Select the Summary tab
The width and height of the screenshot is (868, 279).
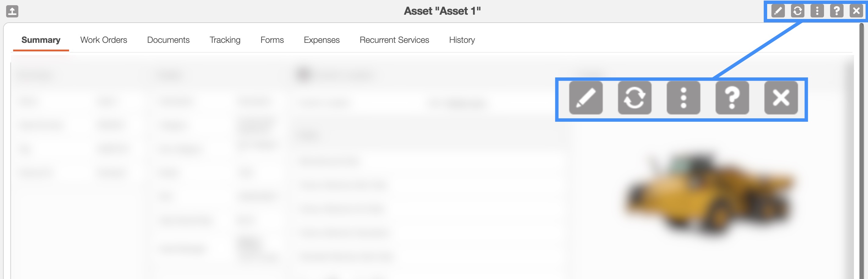pos(41,40)
